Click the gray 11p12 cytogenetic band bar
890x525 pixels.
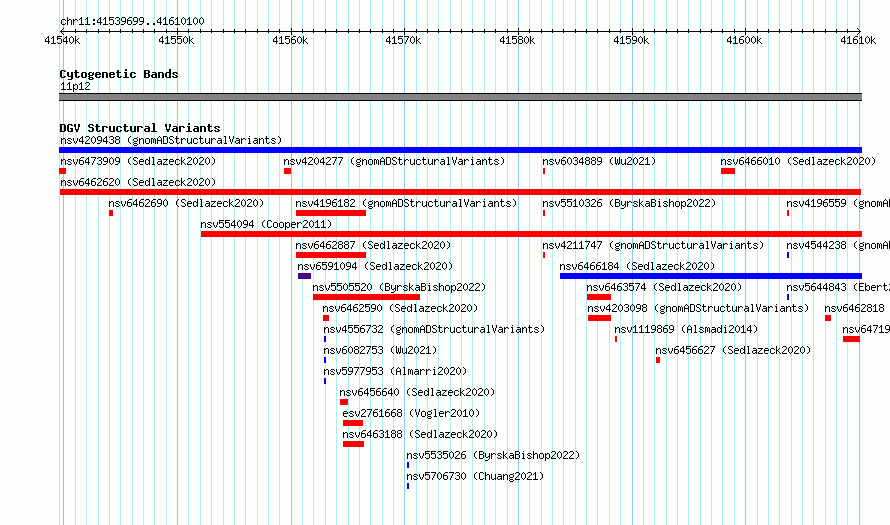coord(460,97)
